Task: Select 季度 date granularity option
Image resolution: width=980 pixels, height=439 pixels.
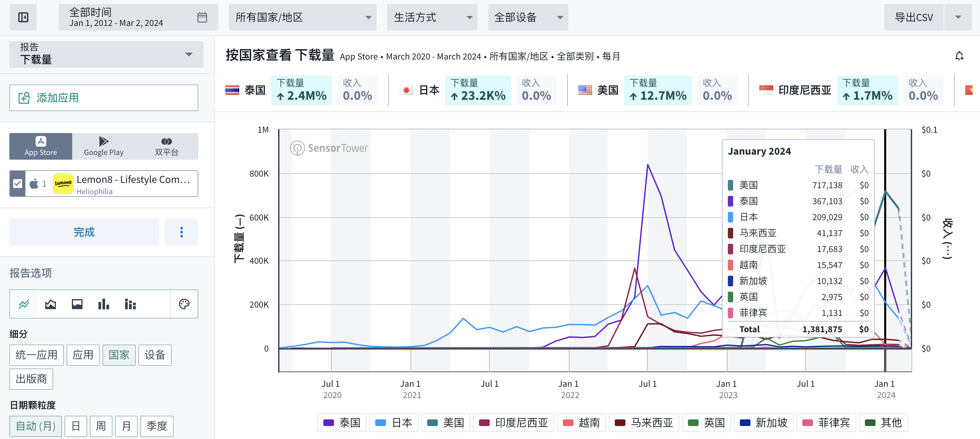Action: [157, 426]
